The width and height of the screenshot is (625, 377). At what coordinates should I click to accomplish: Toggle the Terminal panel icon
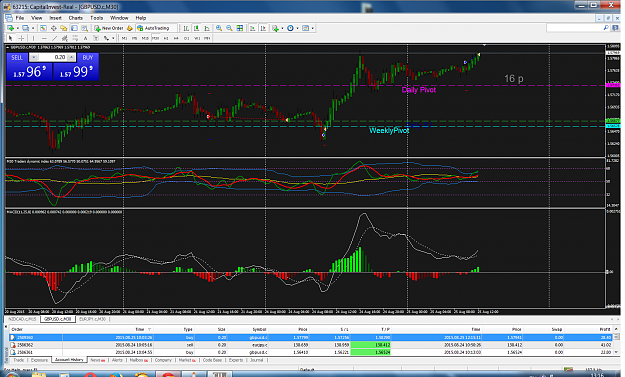74,28
